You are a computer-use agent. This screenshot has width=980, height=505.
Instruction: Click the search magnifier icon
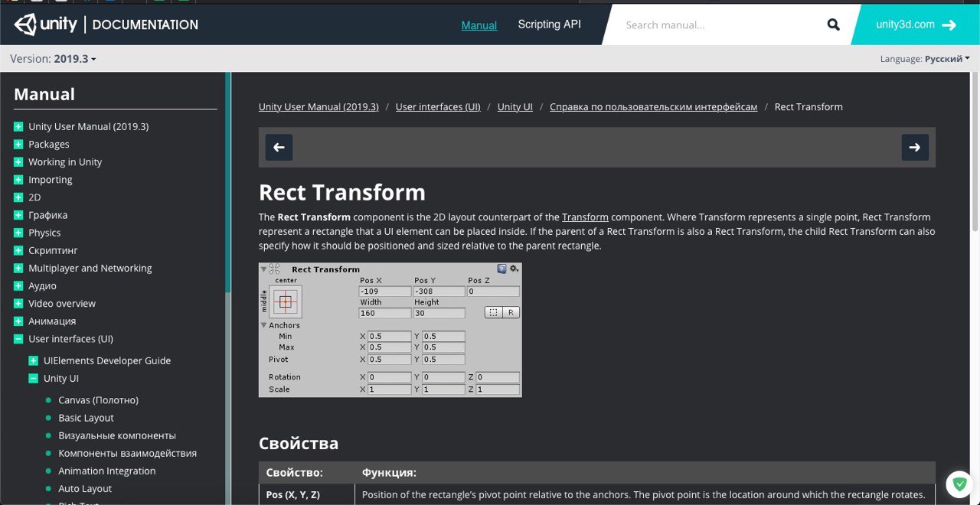834,24
